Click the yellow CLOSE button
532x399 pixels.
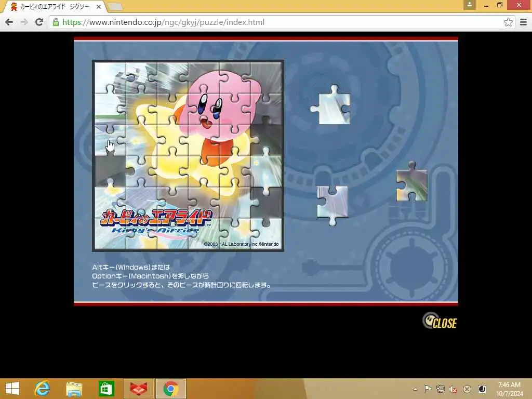click(440, 321)
